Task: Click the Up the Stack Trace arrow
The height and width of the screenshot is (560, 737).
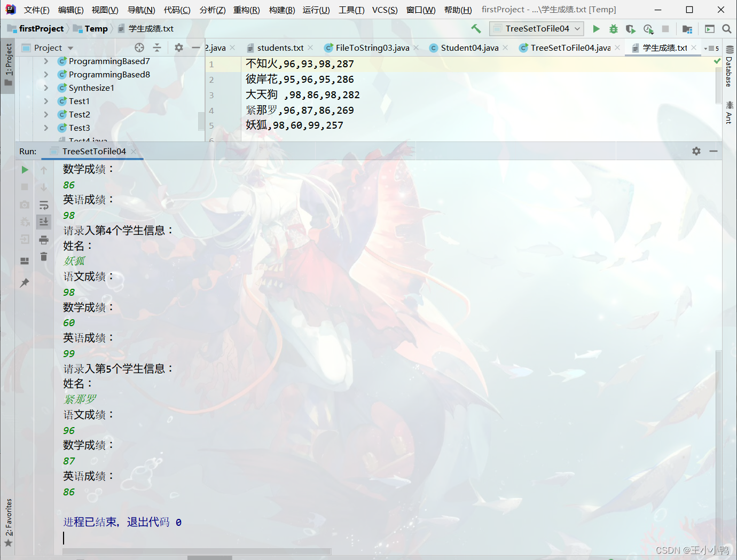Action: coord(44,170)
